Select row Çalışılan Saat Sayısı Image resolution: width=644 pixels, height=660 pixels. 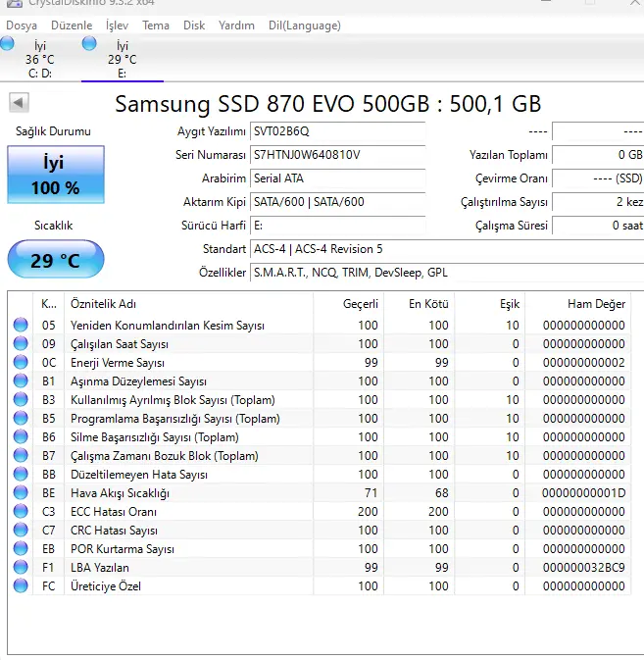click(x=319, y=344)
